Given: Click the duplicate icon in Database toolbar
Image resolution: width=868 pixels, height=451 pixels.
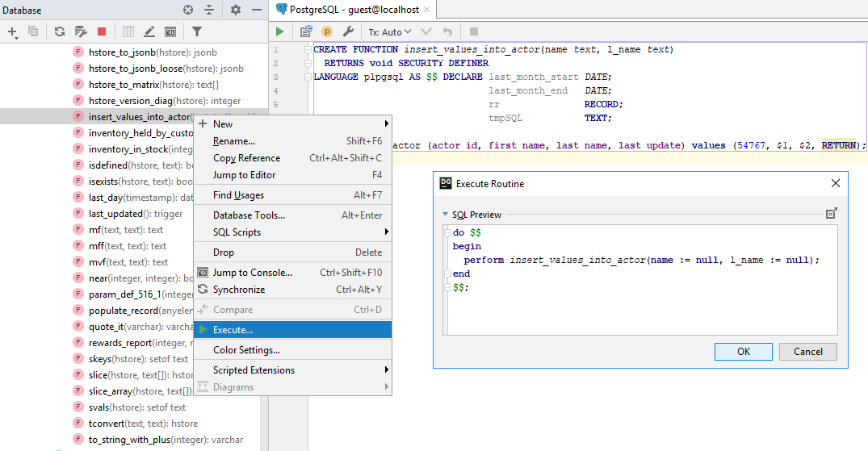Looking at the screenshot, I should coord(33,31).
